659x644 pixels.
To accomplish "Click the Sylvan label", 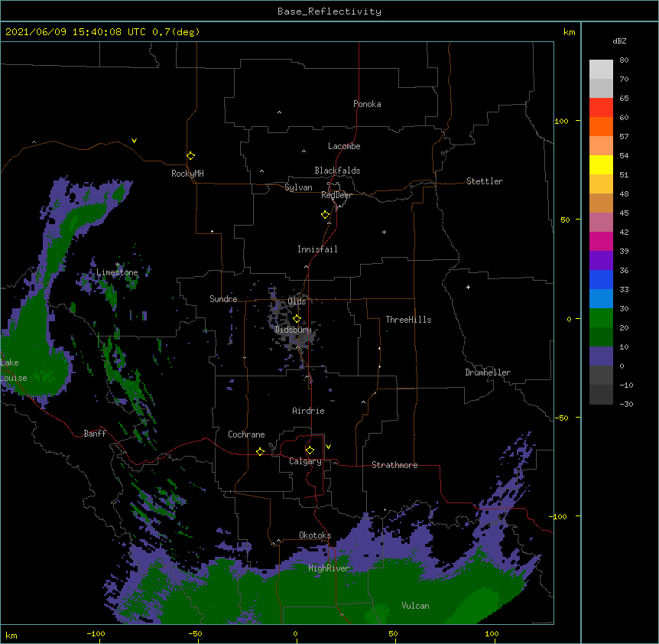I will coord(298,187).
